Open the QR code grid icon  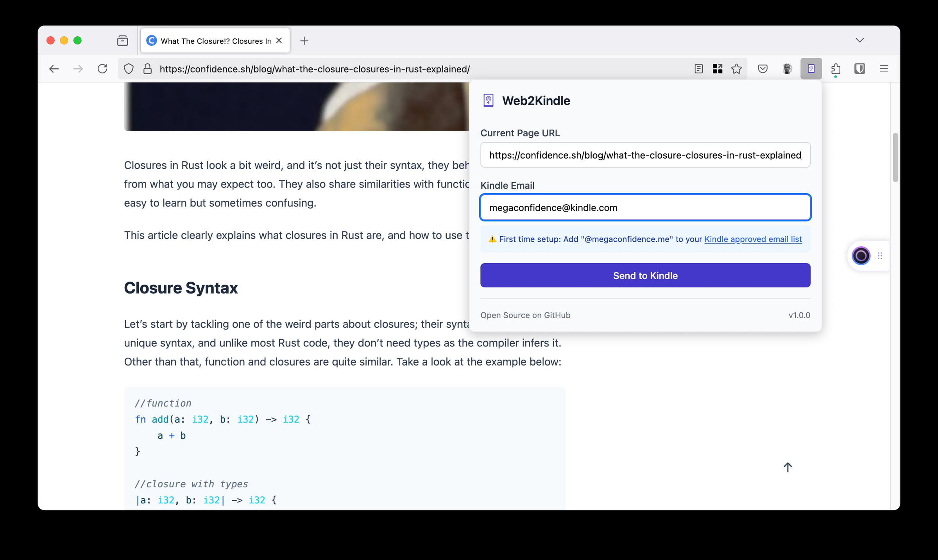tap(718, 69)
